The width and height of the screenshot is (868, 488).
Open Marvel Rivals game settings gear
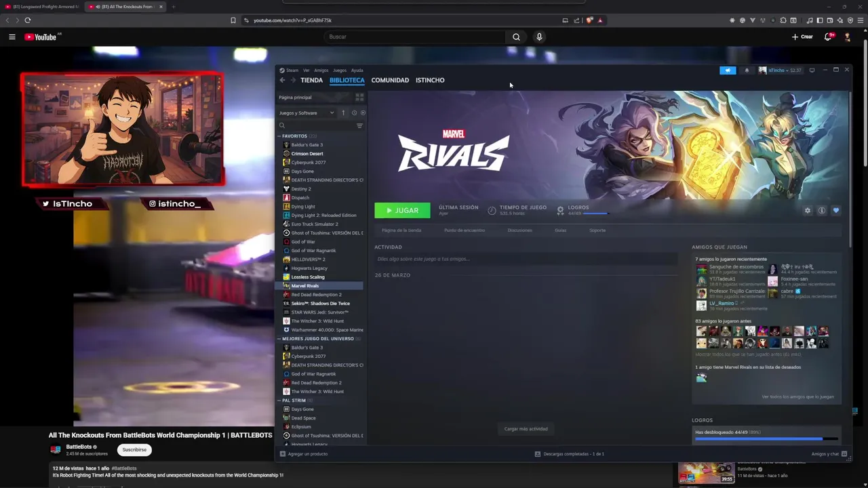pos(807,210)
